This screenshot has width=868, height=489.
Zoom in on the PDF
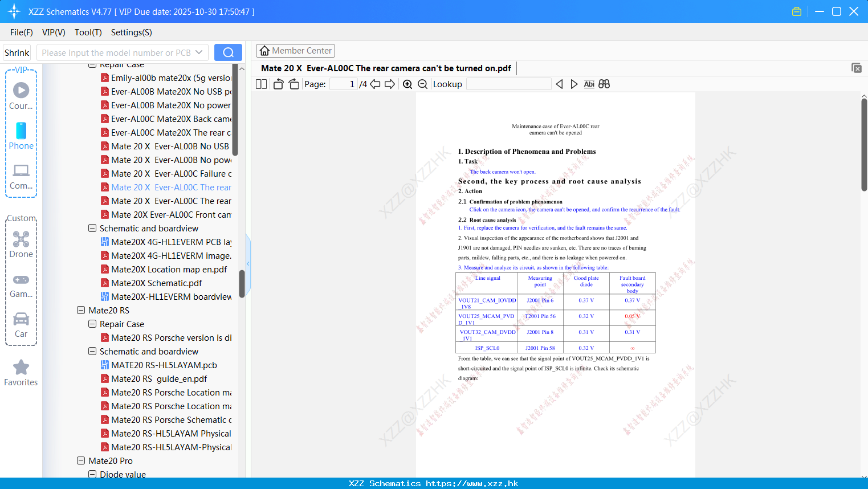(x=407, y=84)
